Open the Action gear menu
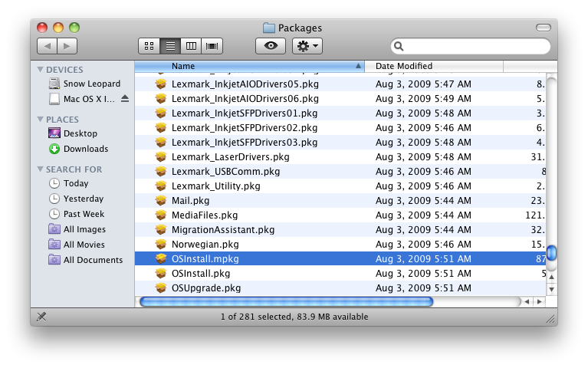Screen dimensions: 588x368 click(307, 46)
